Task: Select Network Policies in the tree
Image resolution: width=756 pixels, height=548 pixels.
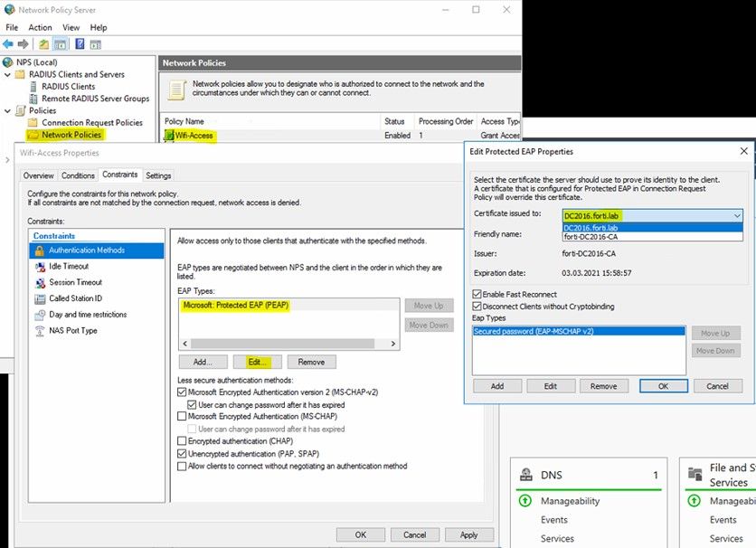Action: coord(71,135)
